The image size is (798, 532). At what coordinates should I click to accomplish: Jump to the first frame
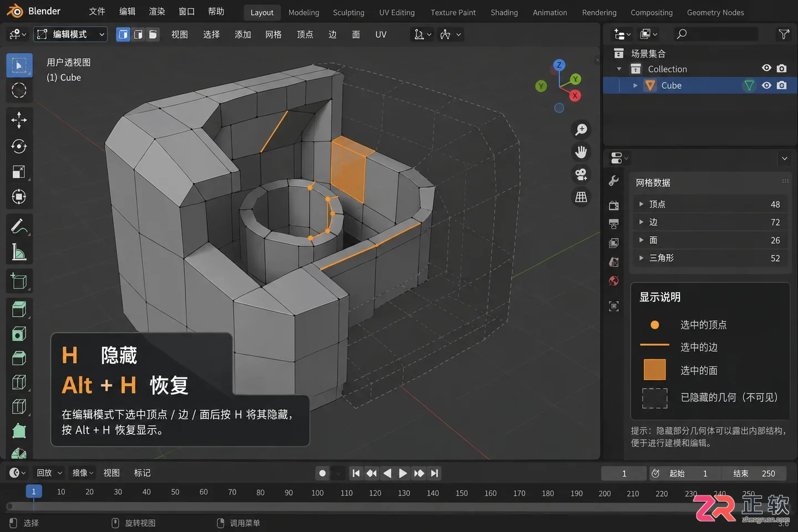[356, 473]
